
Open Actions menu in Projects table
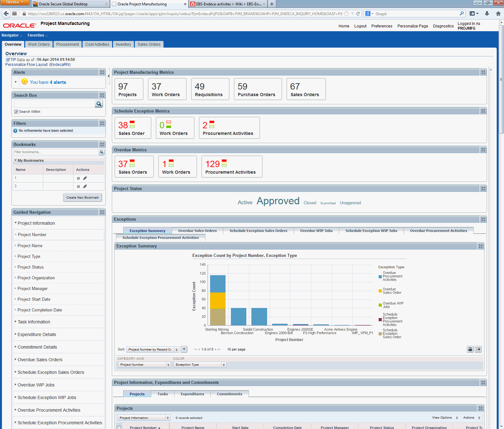[472, 418]
